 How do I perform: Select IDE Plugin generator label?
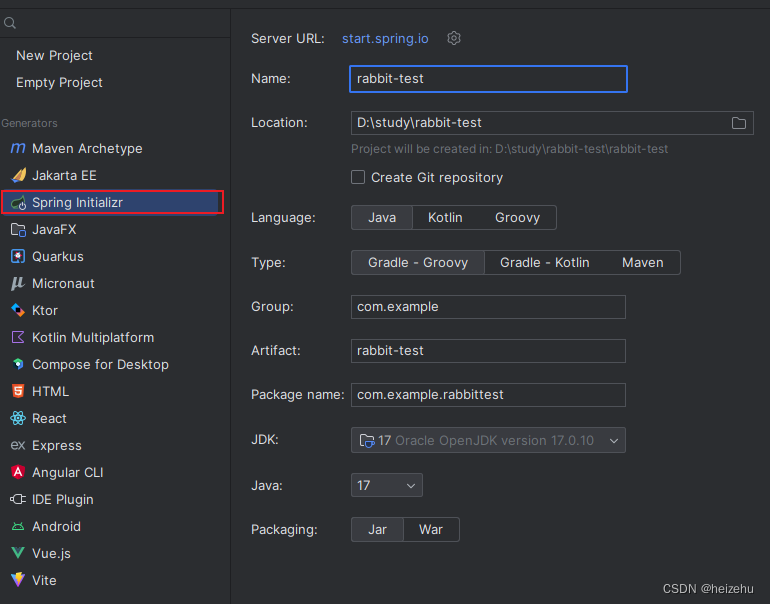(62, 499)
